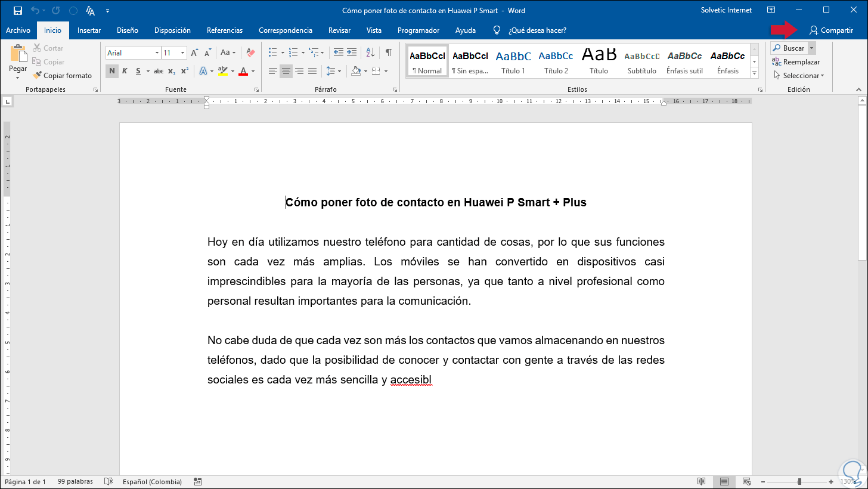The width and height of the screenshot is (868, 489).
Task: Apply superscript formatting
Action: (185, 71)
